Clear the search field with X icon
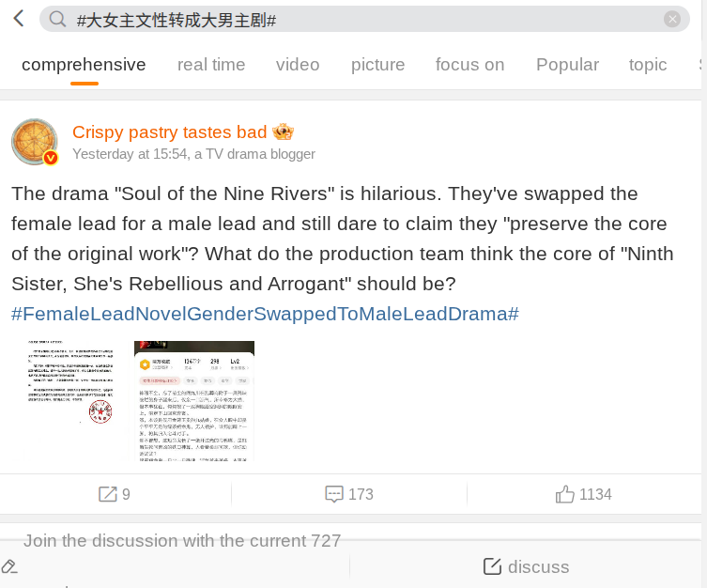This screenshot has width=707, height=588. [672, 19]
